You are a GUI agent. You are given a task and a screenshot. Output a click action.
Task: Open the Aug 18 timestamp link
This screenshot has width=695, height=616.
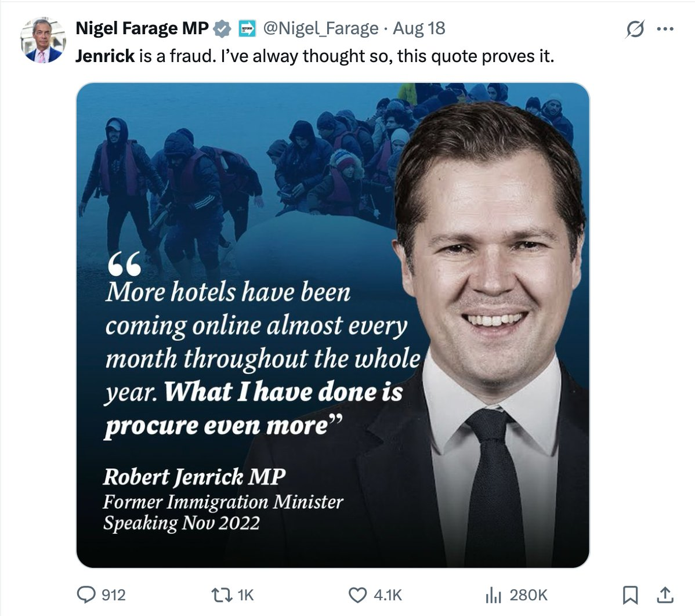(x=419, y=28)
